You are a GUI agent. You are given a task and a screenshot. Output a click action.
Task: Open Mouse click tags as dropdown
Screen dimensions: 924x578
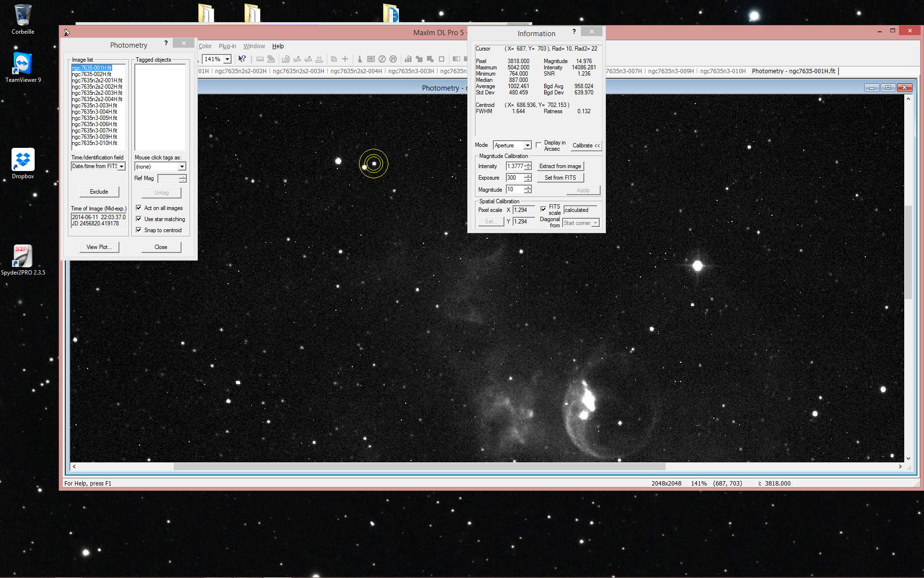[x=182, y=167]
